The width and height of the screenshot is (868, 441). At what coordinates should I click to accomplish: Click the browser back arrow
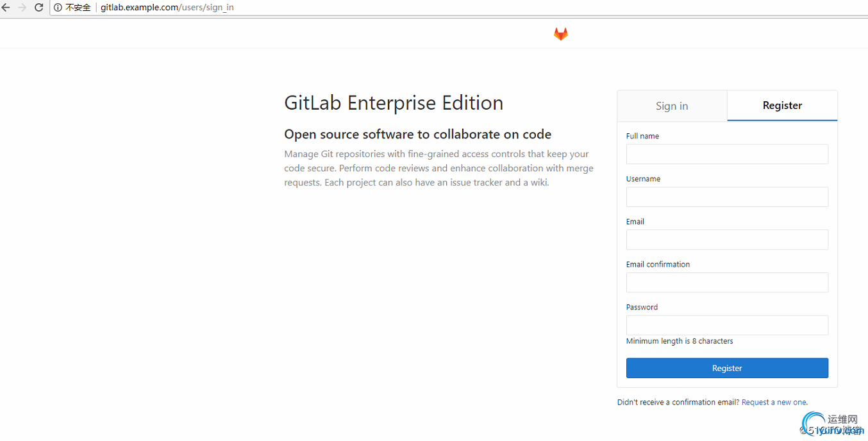point(6,8)
